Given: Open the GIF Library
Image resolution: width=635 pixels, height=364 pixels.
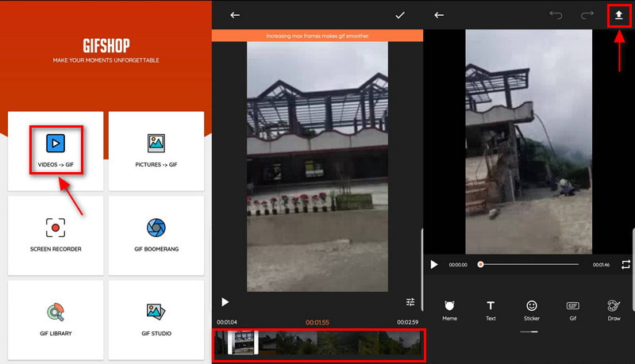Looking at the screenshot, I should (56, 320).
